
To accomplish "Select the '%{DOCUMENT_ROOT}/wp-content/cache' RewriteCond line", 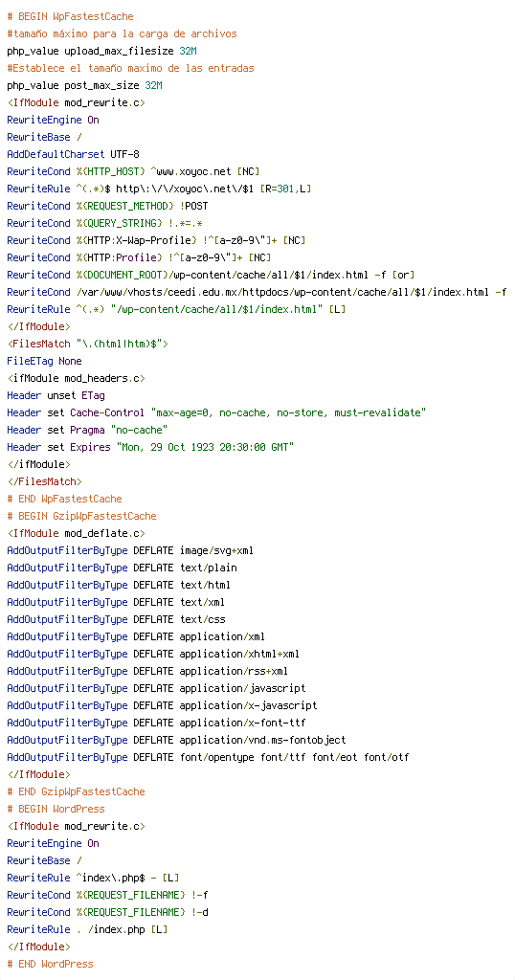I will coord(212,275).
